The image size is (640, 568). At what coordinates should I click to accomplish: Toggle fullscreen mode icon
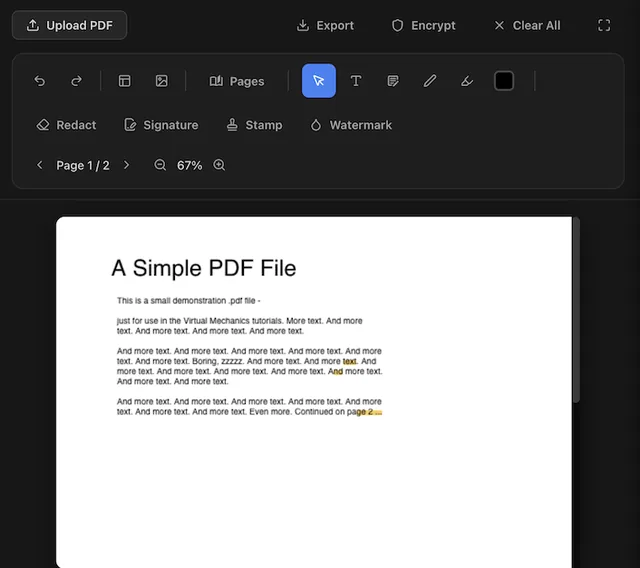coord(604,25)
